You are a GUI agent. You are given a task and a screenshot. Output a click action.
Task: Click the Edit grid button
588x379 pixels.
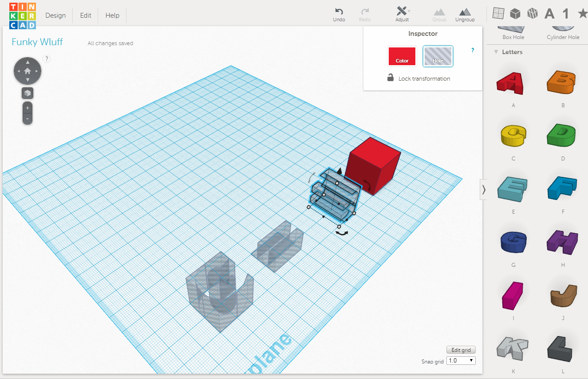[461, 350]
